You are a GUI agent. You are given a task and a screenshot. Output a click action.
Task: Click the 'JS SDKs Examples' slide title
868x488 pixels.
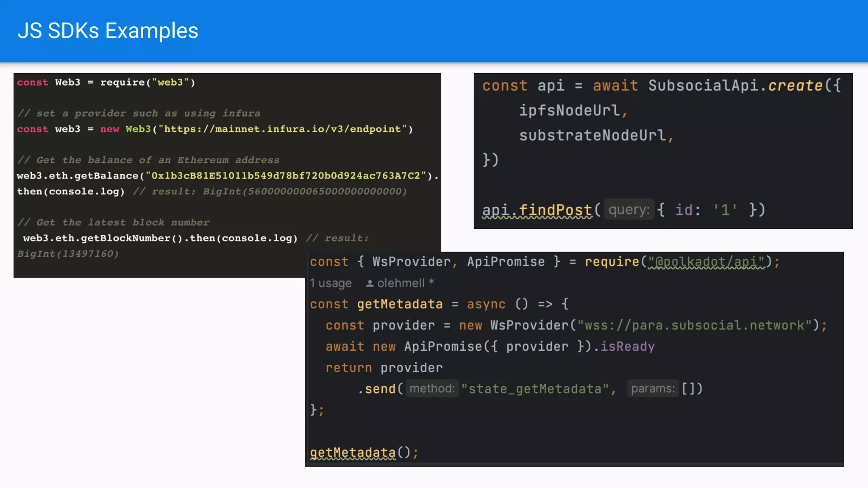coord(108,30)
